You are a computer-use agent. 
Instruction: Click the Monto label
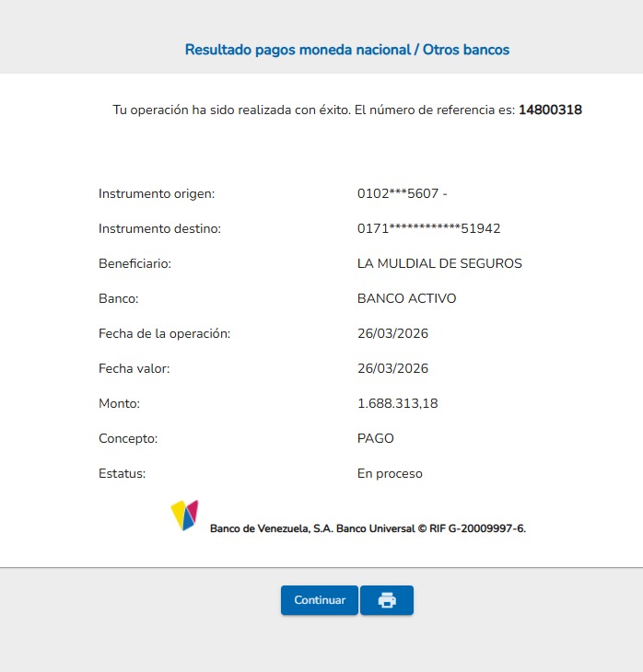(118, 403)
